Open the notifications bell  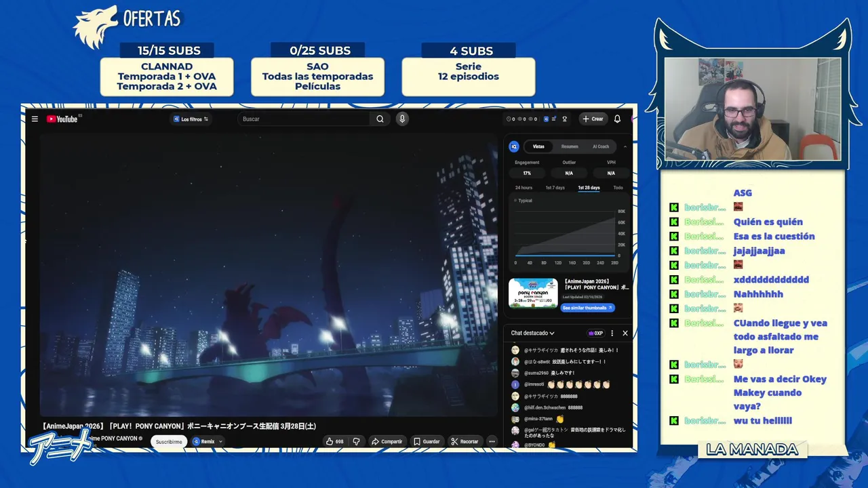[617, 119]
